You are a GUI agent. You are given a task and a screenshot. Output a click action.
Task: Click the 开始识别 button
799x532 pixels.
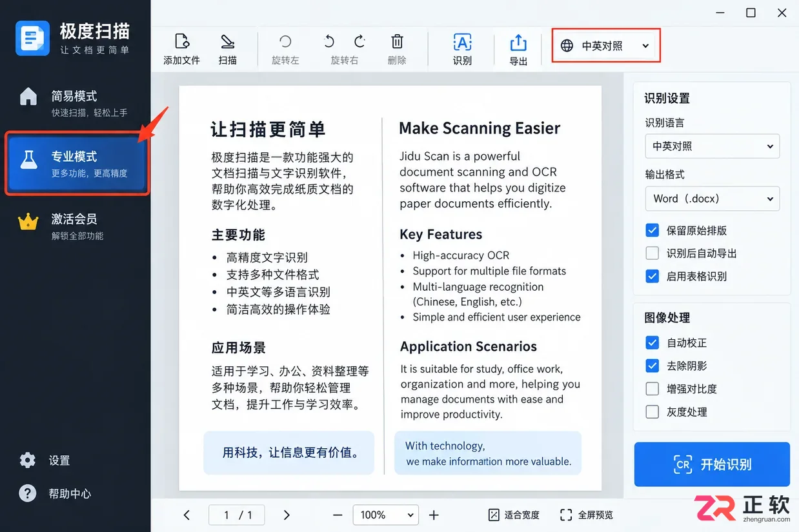coord(713,464)
